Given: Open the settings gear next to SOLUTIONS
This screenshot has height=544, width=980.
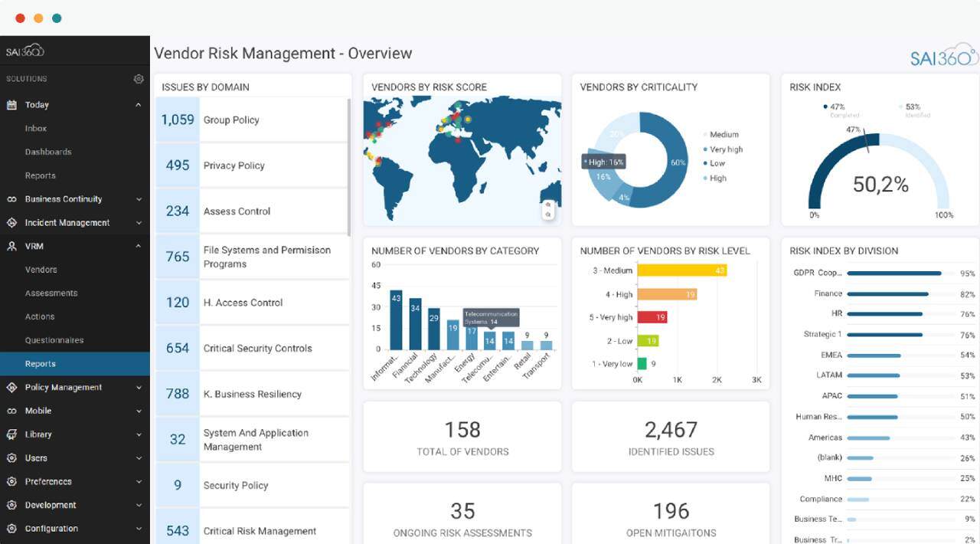Looking at the screenshot, I should [139, 78].
